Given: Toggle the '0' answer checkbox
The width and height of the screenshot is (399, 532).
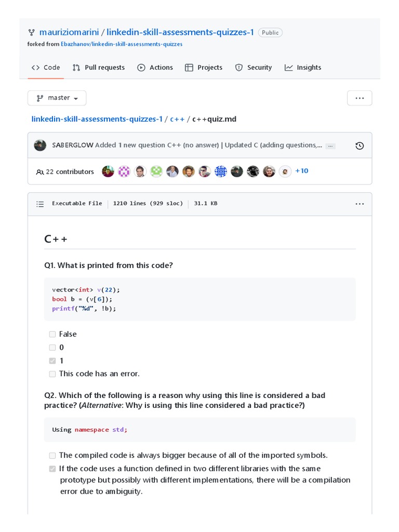Looking at the screenshot, I should coord(52,347).
